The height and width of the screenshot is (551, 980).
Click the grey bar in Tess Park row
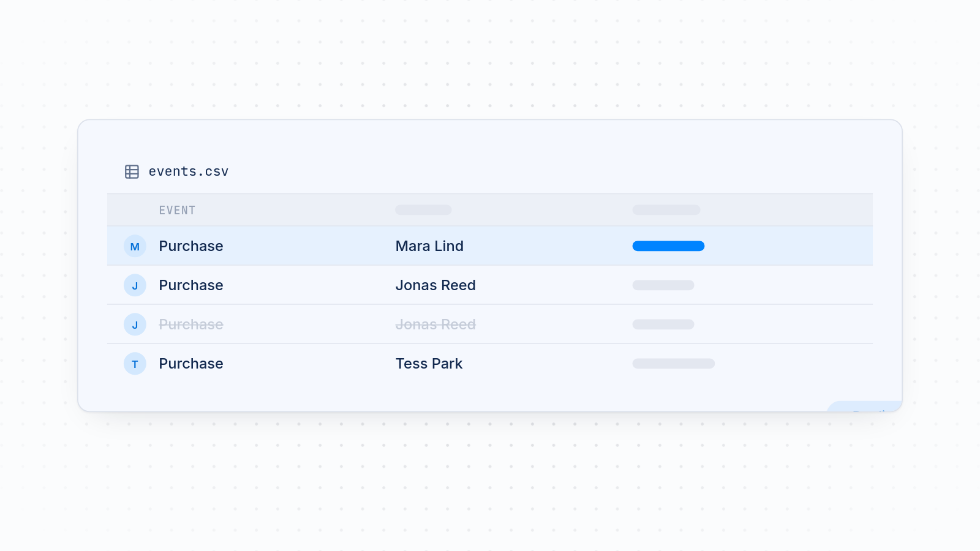[674, 364]
